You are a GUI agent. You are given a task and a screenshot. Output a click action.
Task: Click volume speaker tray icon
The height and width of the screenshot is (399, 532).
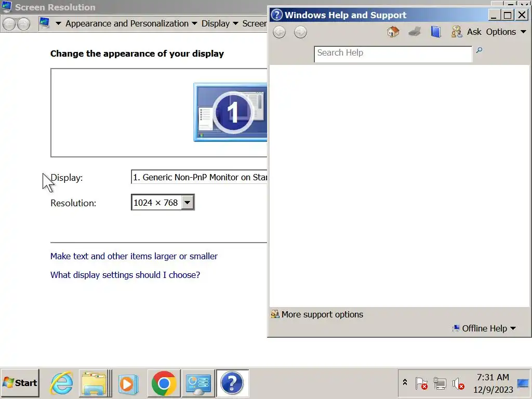point(458,384)
